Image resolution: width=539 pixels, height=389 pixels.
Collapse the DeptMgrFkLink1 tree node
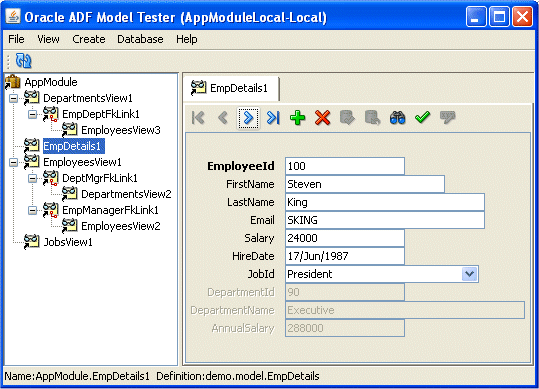pyautogui.click(x=32, y=178)
